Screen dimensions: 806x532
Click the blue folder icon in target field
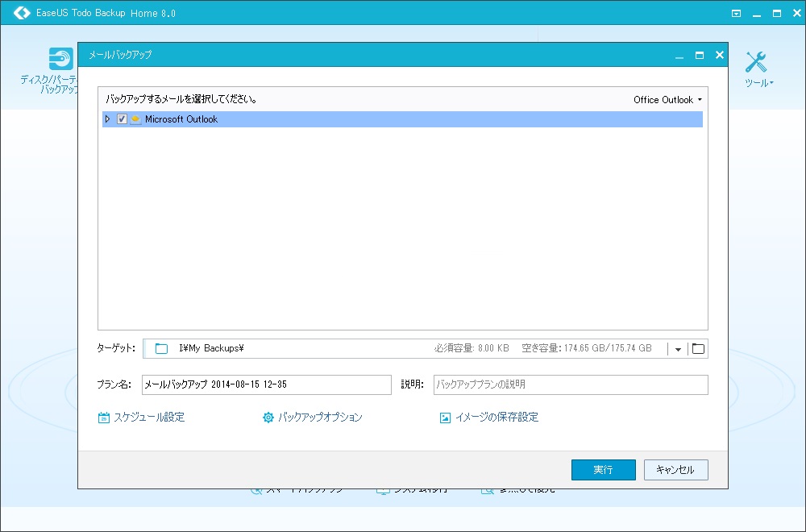161,348
